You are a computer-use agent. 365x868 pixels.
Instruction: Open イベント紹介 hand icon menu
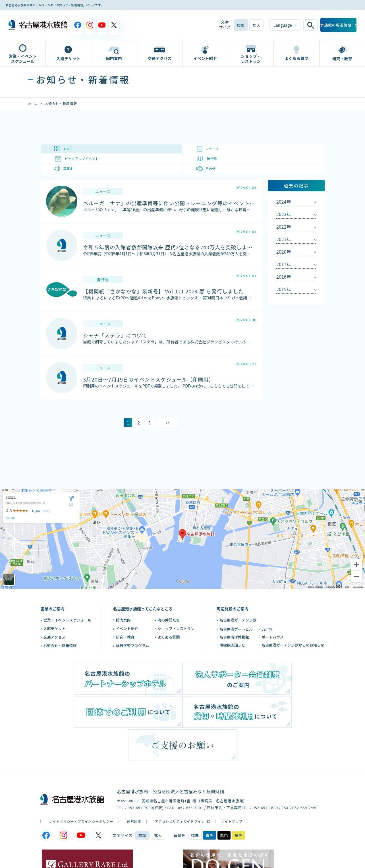205,54
